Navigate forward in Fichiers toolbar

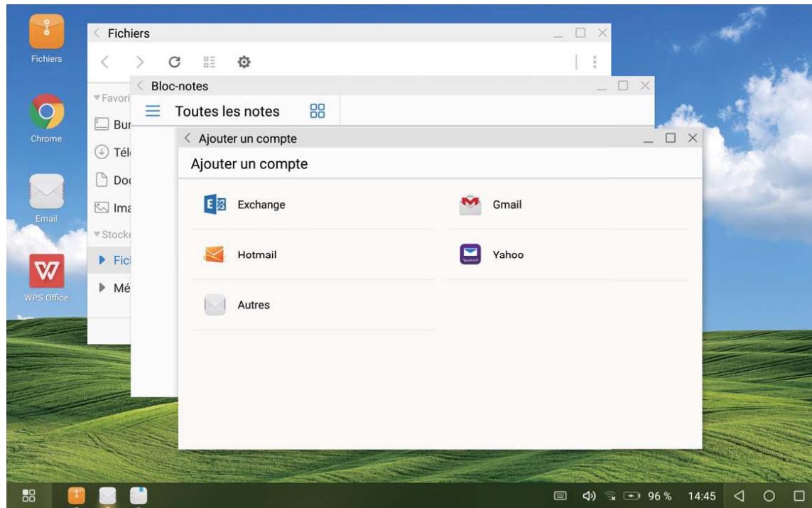[139, 62]
